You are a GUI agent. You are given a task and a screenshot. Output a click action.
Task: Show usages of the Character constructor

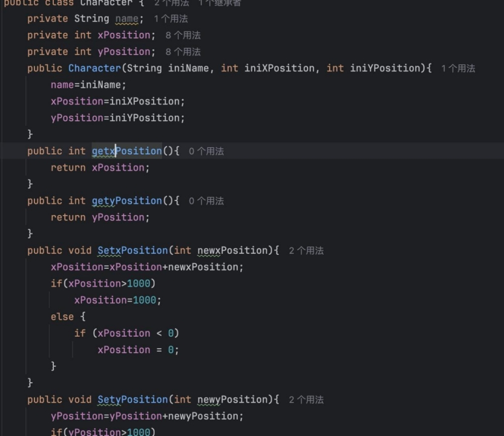click(x=458, y=68)
